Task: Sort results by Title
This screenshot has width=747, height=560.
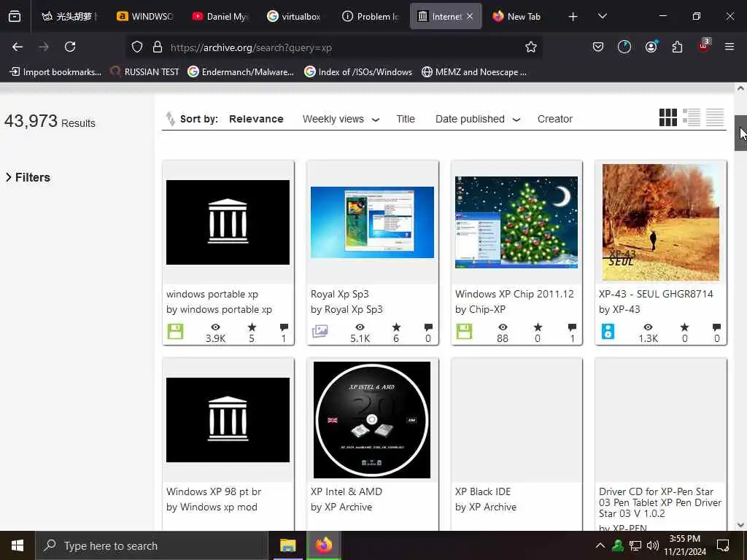Action: [x=406, y=119]
